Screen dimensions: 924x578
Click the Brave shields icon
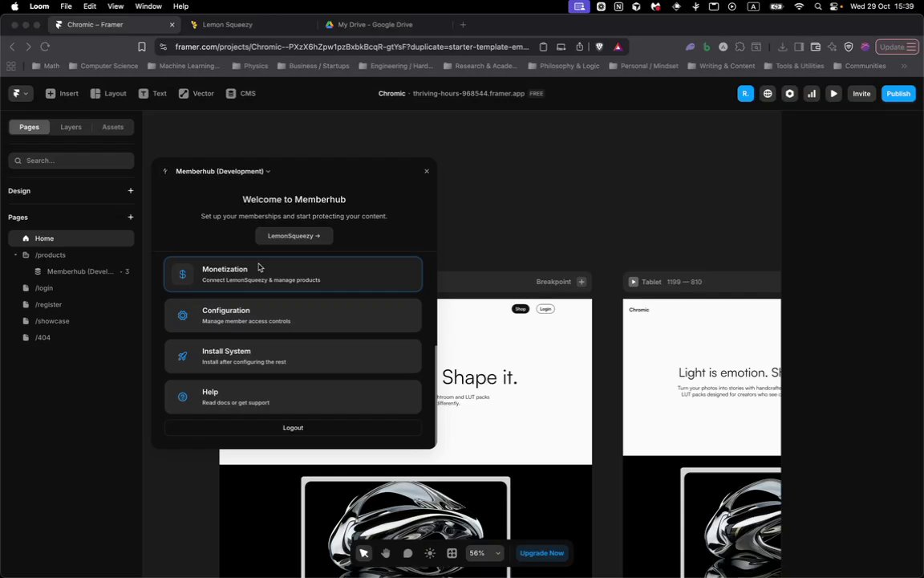point(599,47)
